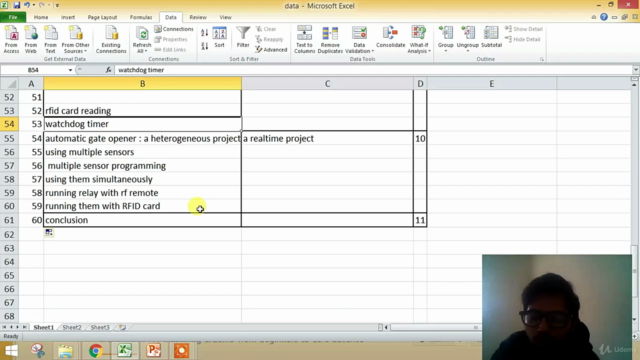
Task: Run Remove Duplicates tool
Action: 330,40
